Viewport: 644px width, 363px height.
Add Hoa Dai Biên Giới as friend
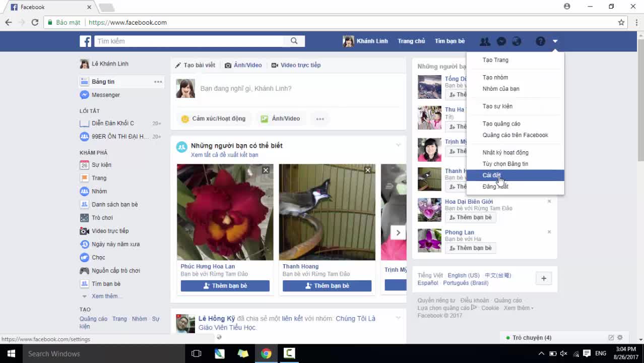click(470, 217)
